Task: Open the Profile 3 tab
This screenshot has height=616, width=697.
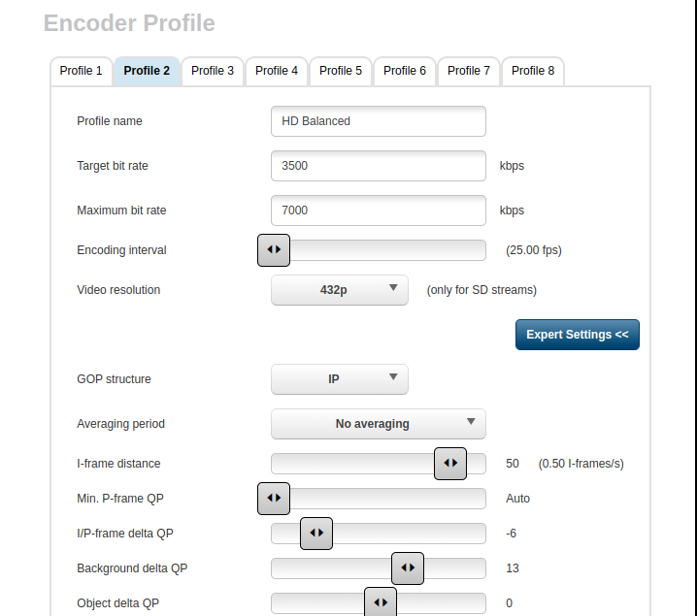Action: (x=213, y=71)
